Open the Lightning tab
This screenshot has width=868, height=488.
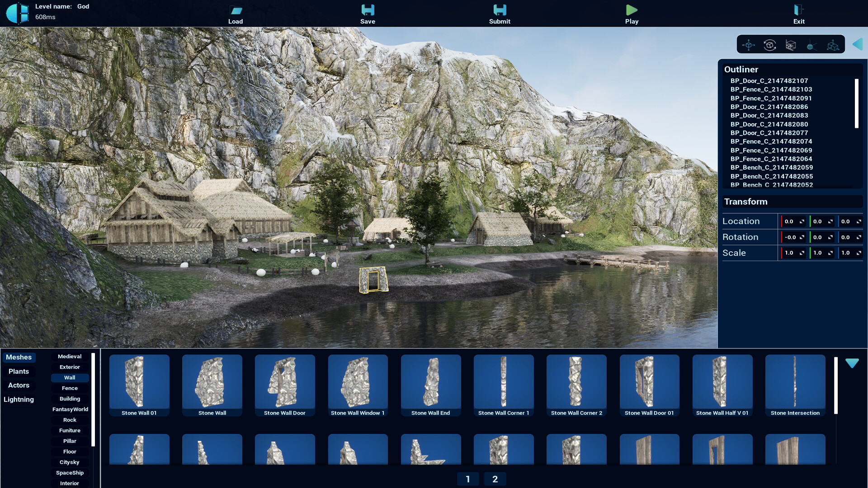point(19,399)
